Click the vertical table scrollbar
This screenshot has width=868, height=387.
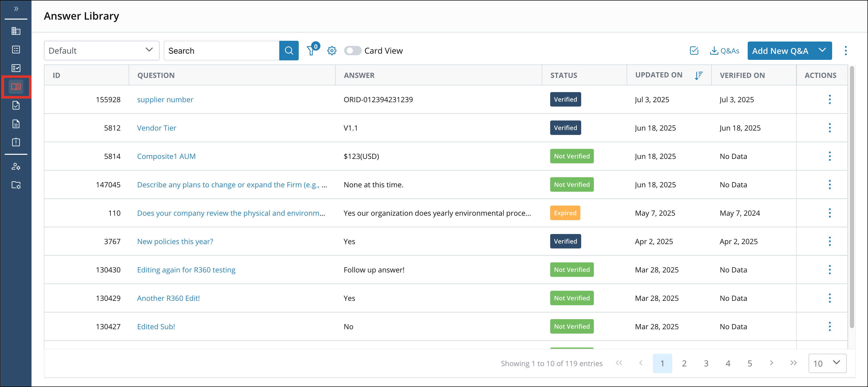[852, 197]
